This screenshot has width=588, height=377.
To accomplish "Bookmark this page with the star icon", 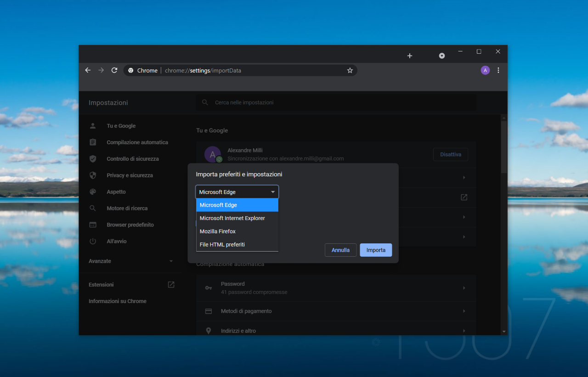I will pos(350,70).
